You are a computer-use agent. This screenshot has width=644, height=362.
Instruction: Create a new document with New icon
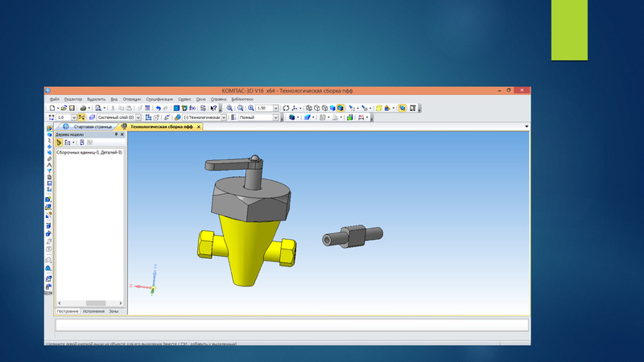(52, 108)
